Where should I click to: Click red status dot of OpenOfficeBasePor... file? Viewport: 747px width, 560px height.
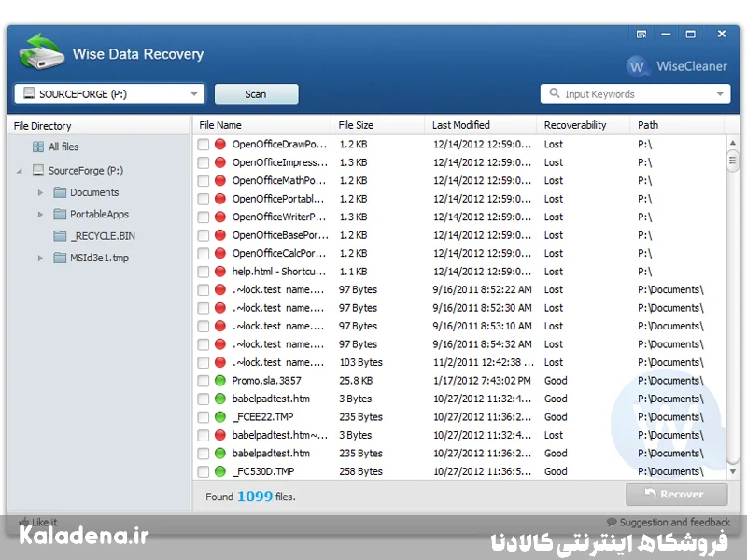click(220, 235)
